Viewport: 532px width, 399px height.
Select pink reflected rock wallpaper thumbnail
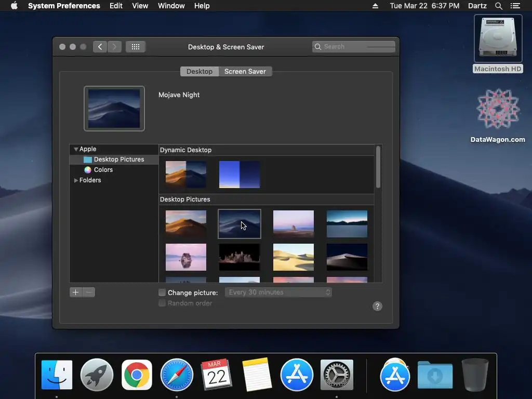pos(186,257)
